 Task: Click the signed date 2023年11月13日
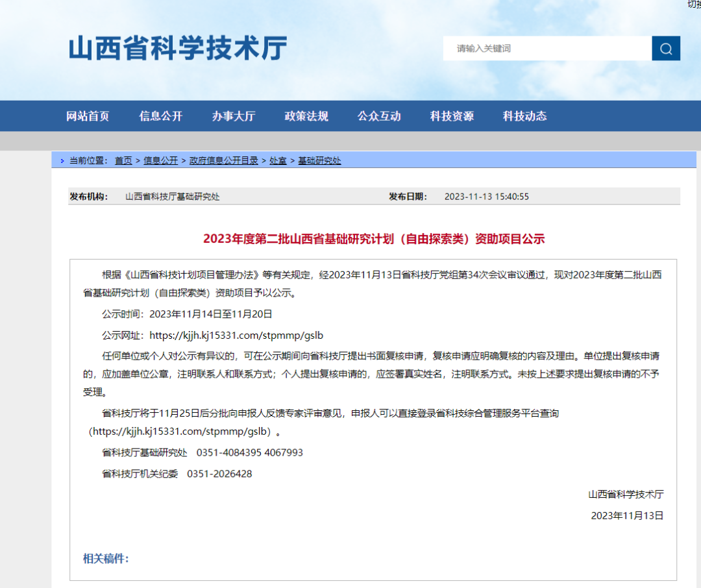(627, 515)
